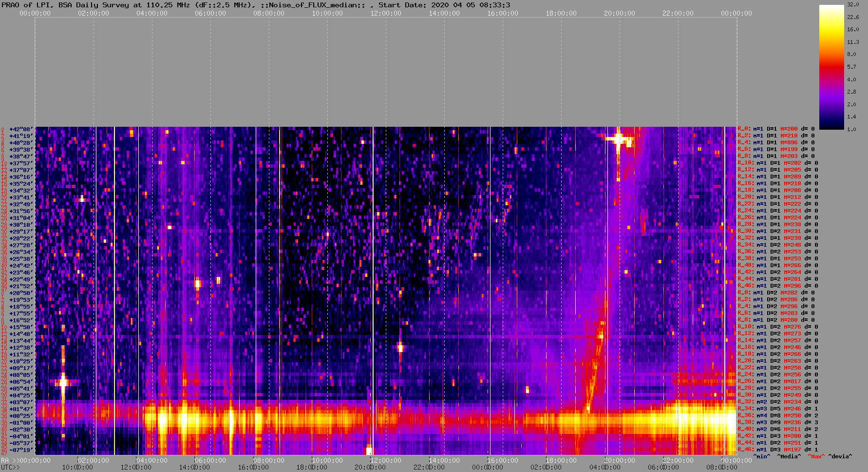Click the declination label +09°17'

tap(21, 368)
